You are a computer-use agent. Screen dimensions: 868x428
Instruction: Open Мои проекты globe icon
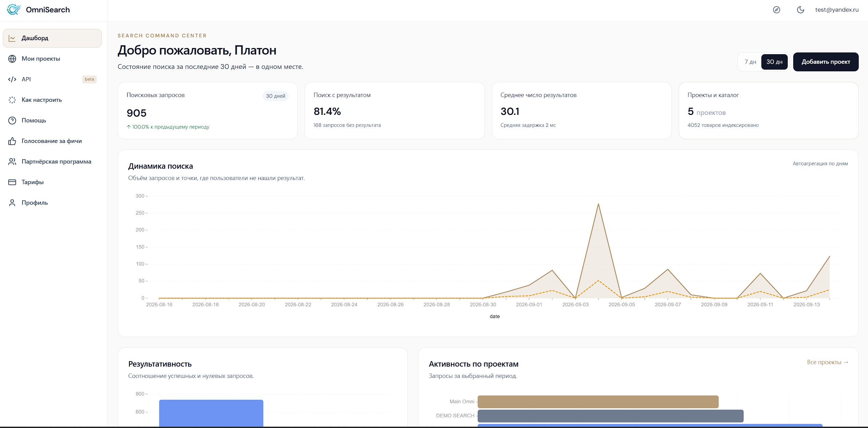[12, 59]
